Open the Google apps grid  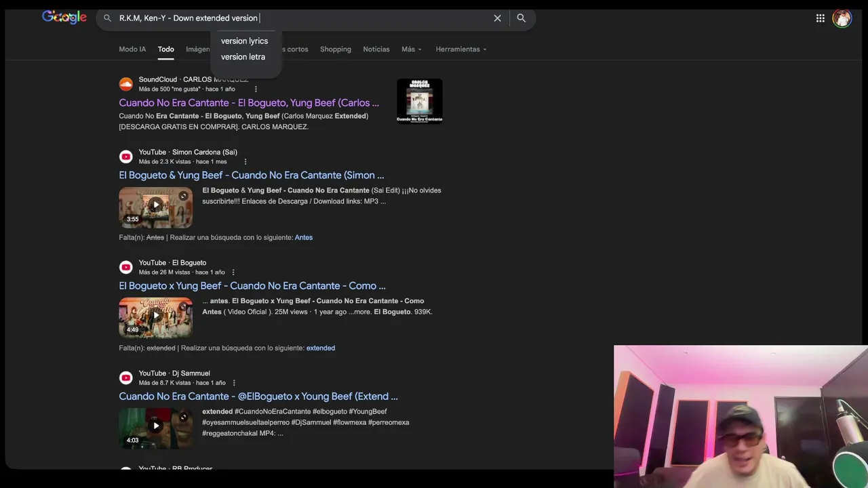(x=820, y=18)
